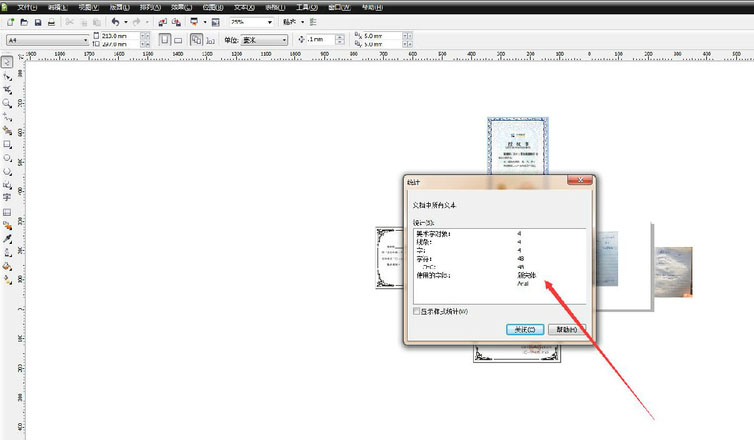
Task: Select the Text tool (字)
Action: point(7,198)
